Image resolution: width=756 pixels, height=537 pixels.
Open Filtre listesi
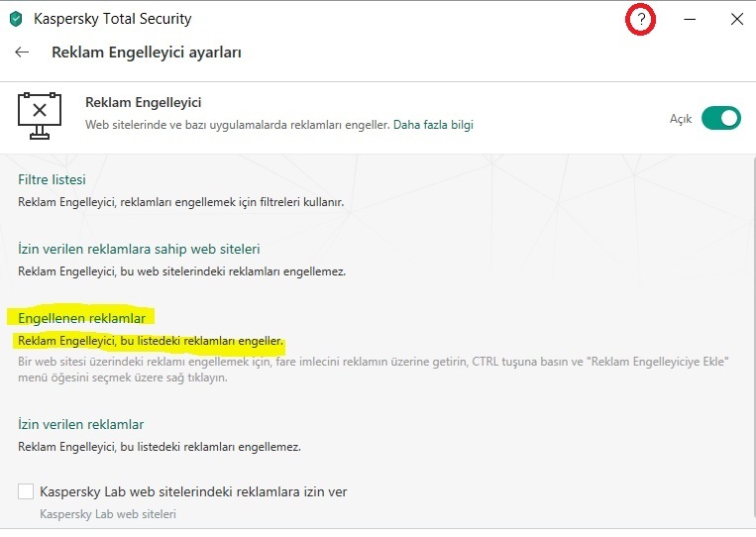[x=52, y=179]
